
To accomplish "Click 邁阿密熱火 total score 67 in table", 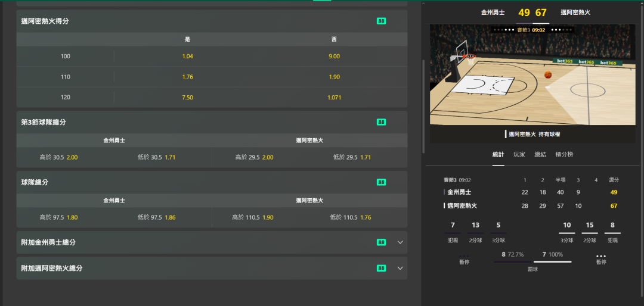I will [x=614, y=206].
